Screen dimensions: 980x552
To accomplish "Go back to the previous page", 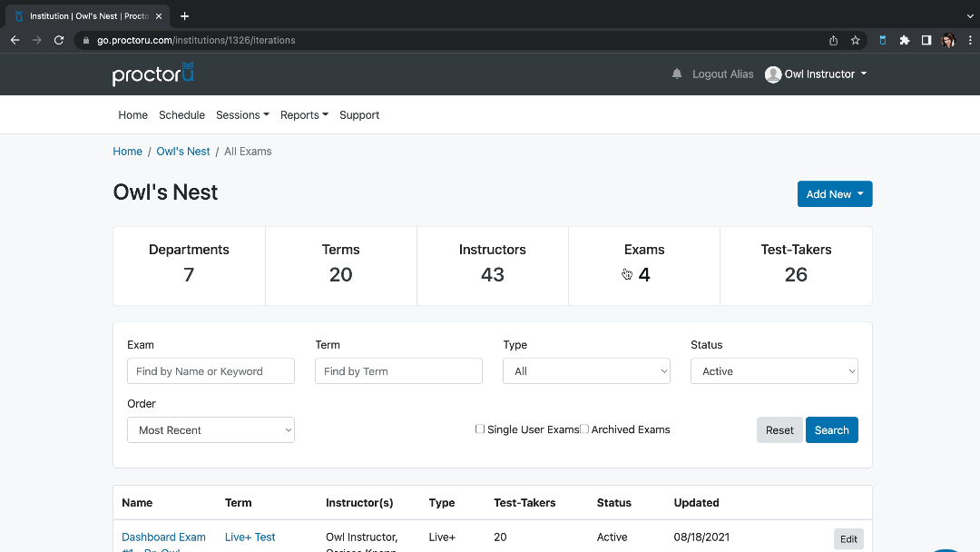I will 15,40.
